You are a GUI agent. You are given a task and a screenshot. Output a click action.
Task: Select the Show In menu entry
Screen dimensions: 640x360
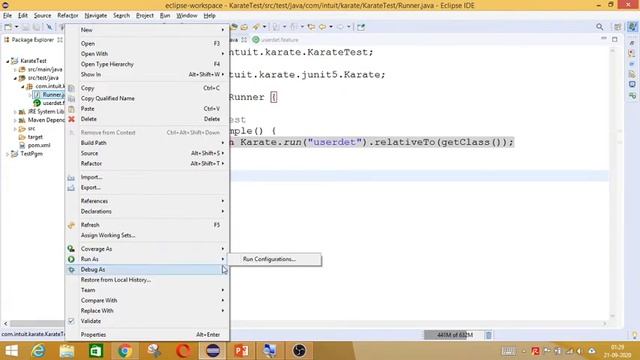point(147,75)
